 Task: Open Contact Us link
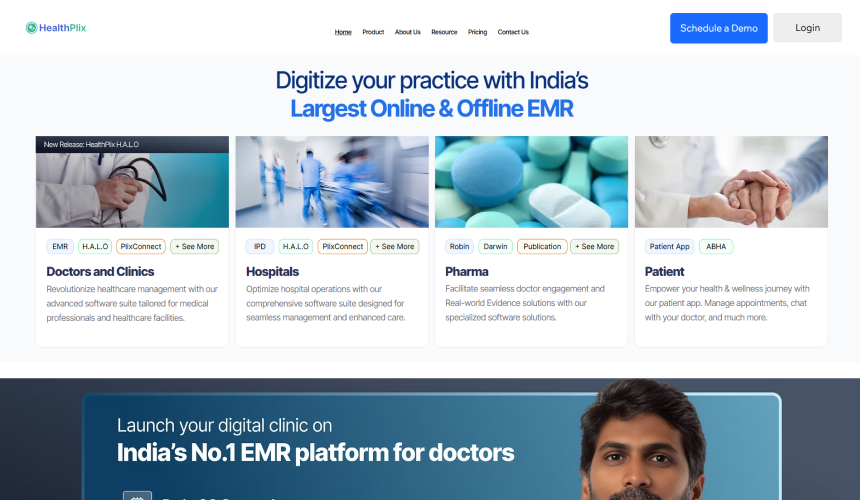pos(513,32)
